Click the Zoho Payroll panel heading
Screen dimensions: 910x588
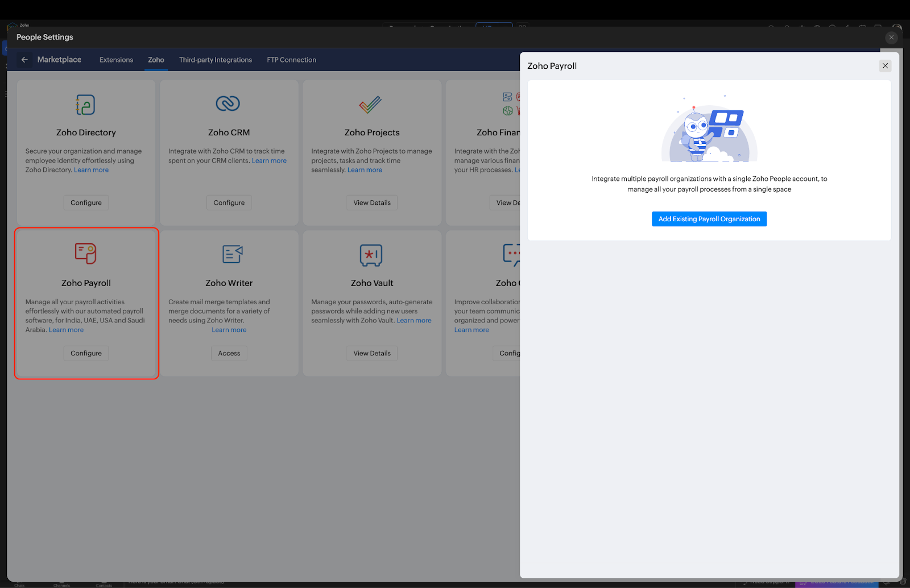click(x=552, y=66)
